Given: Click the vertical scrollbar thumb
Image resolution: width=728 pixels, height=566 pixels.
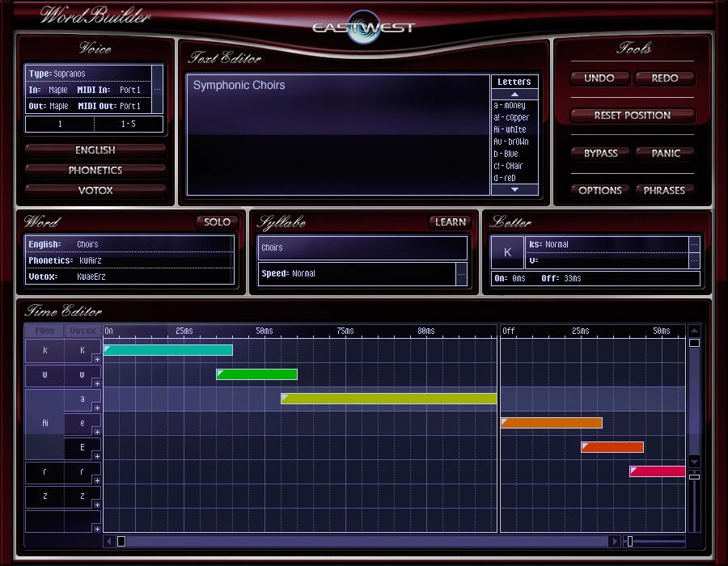Looking at the screenshot, I should [694, 343].
